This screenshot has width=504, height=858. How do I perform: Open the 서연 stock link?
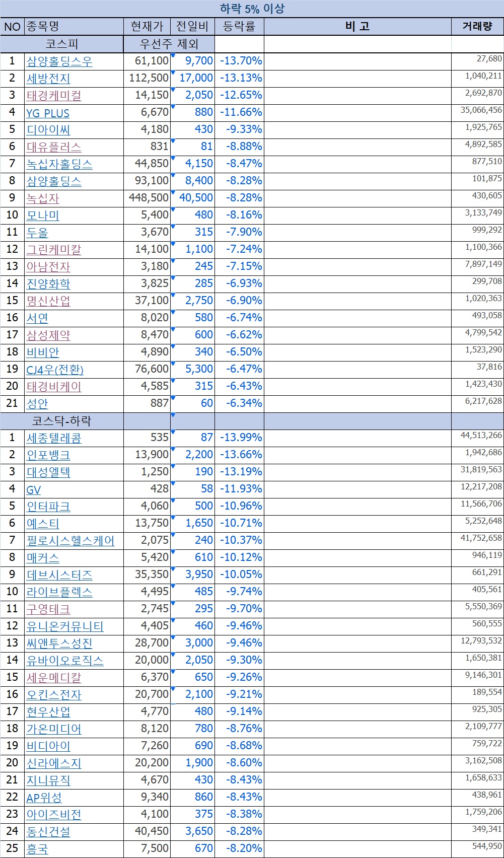point(37,318)
